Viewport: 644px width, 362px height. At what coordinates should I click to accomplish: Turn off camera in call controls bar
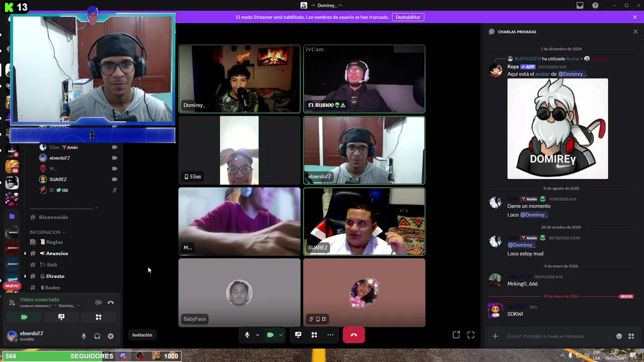tap(270, 335)
